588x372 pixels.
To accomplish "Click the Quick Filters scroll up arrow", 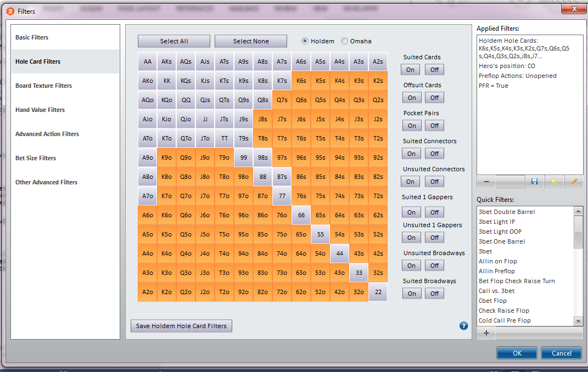I will [x=578, y=211].
